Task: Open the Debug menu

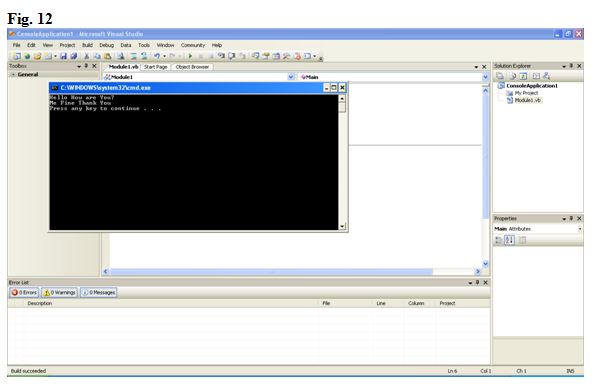Action: (x=106, y=45)
